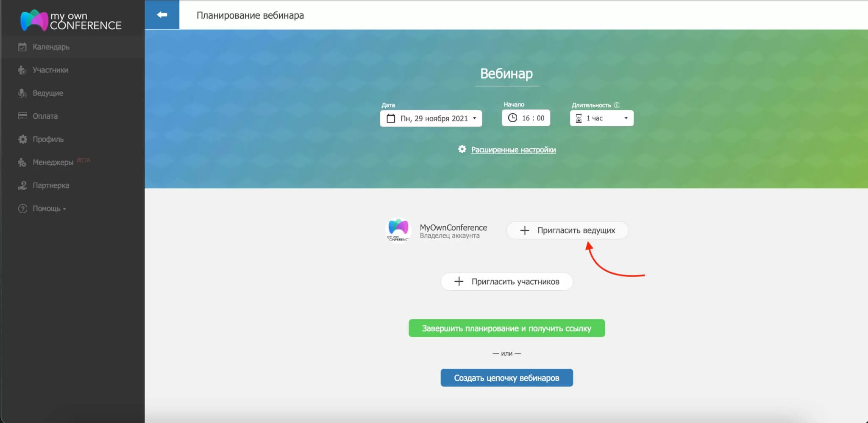868x423 pixels.
Task: Click the info icon next to Длительность
Action: [x=617, y=105]
